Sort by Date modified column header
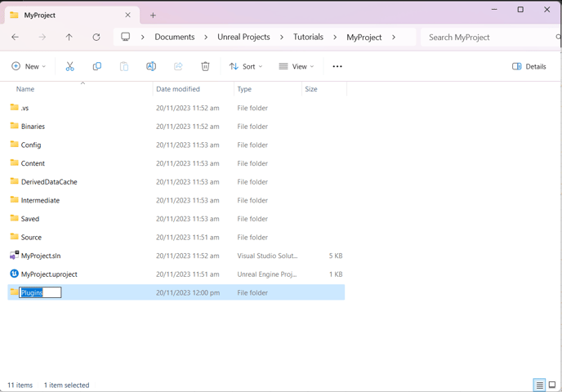 coord(178,89)
